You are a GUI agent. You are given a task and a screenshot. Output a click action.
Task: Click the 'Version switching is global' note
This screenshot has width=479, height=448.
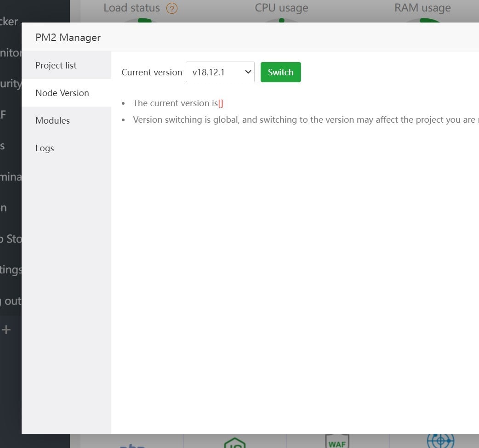(306, 120)
